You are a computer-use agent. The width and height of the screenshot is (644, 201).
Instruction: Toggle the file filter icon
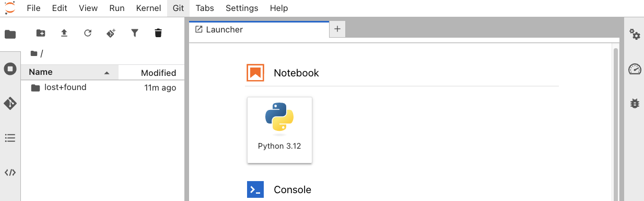pyautogui.click(x=135, y=33)
